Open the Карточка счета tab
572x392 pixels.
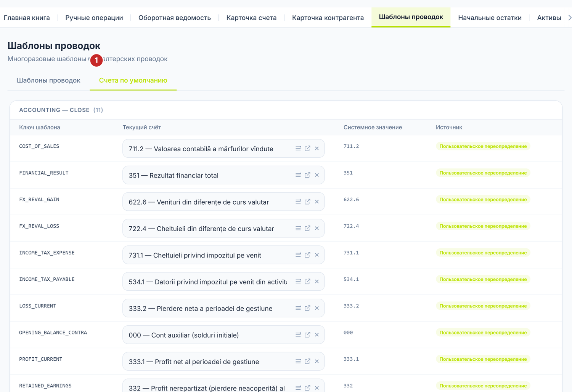click(x=251, y=18)
